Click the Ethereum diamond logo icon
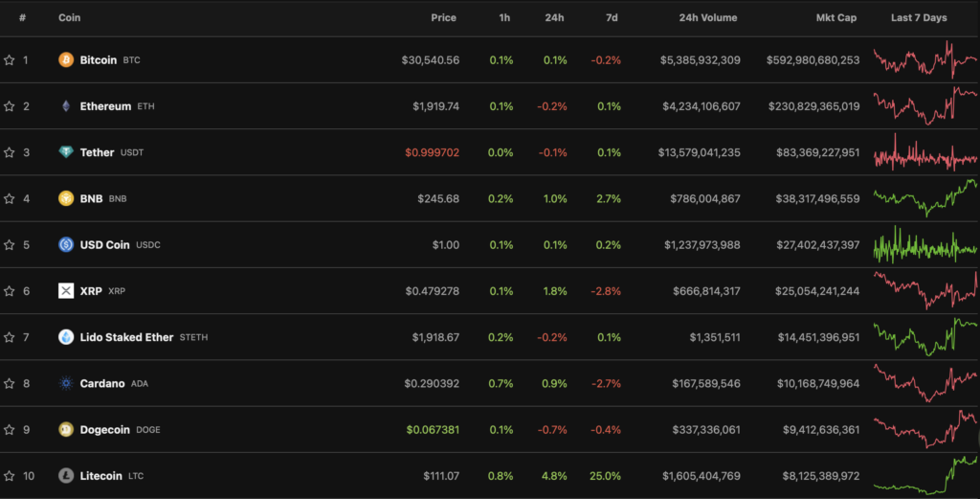Viewport: 980px width, 499px height. (x=66, y=106)
